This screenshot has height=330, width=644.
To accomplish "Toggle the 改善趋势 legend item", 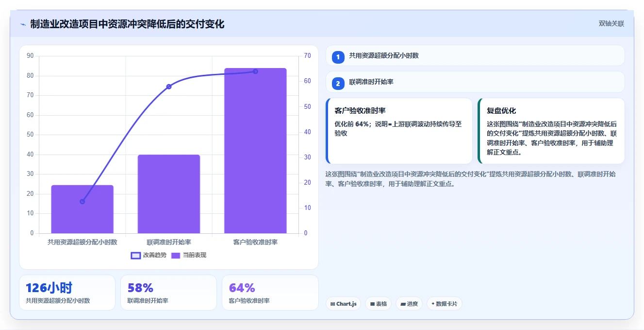I will (149, 255).
